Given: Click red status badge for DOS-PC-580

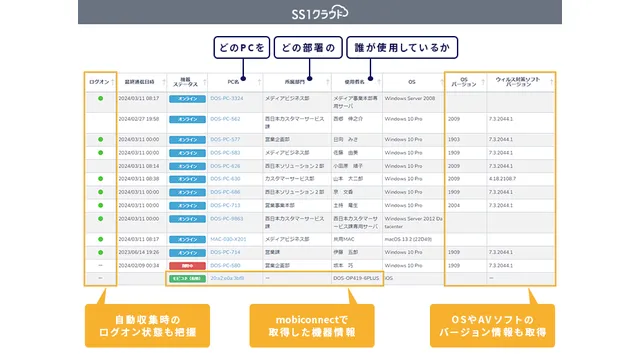Looking at the screenshot, I should (187, 266).
